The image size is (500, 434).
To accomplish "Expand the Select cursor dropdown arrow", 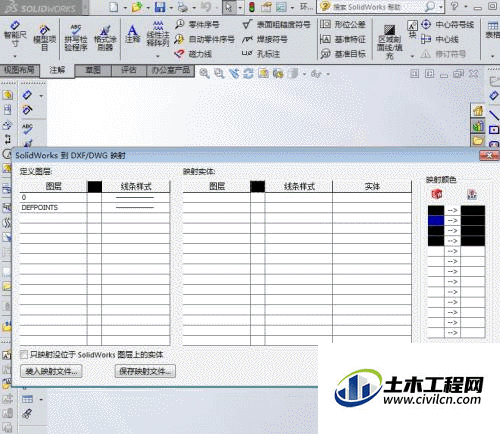I will tap(240, 7).
